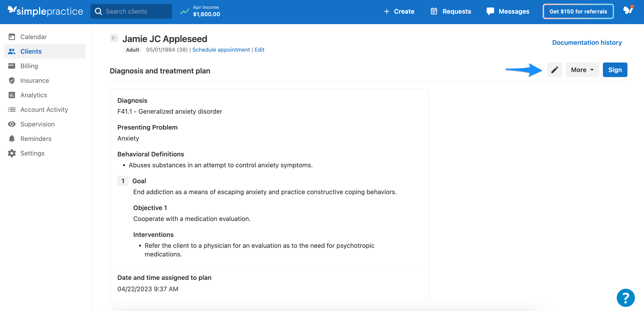This screenshot has height=311, width=644.
Task: Click the Billing card icon
Action: click(12, 66)
